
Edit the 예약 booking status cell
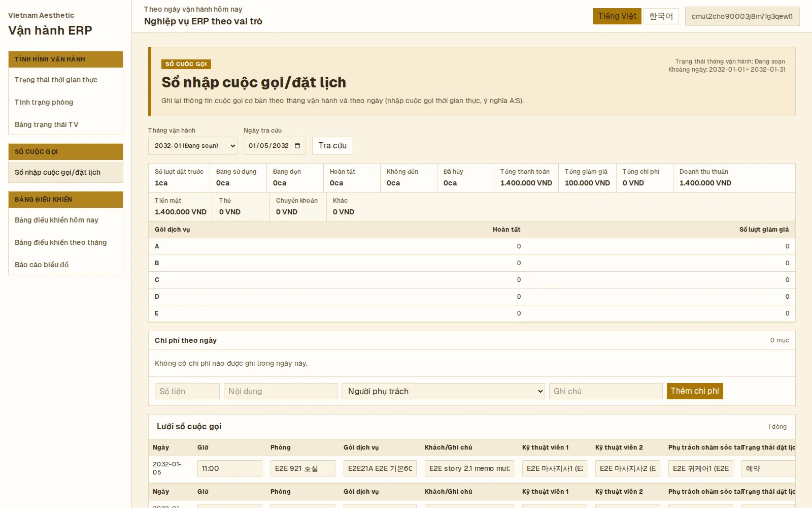(x=768, y=468)
